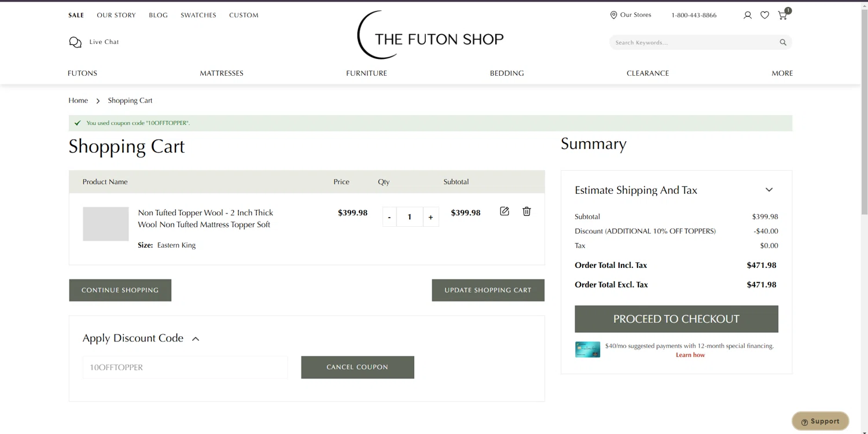Open the MATTRESSES category menu
Screen dimensions: 868x434
222,73
